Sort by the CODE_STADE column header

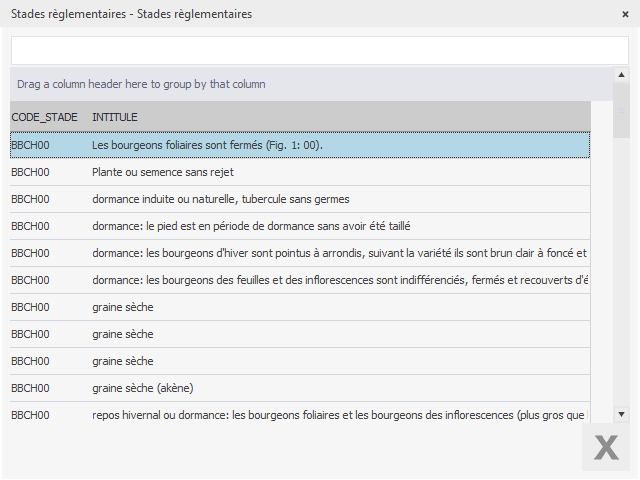coord(45,117)
